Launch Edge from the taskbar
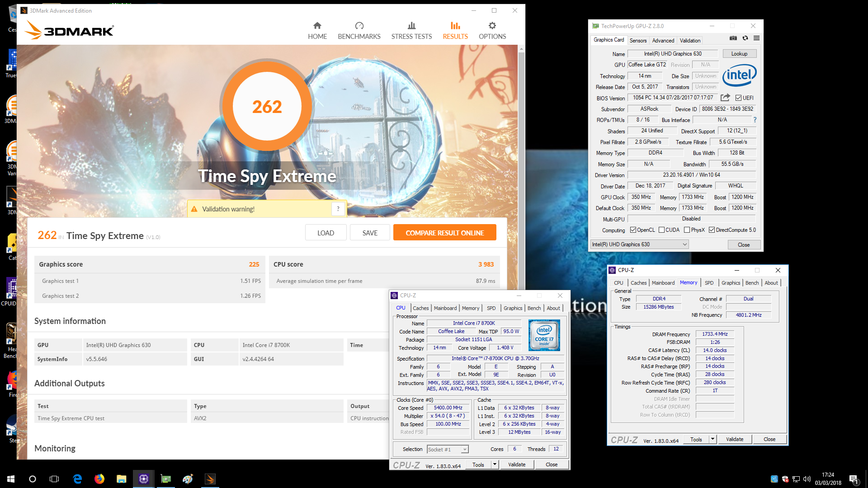868x488 pixels. point(77,479)
